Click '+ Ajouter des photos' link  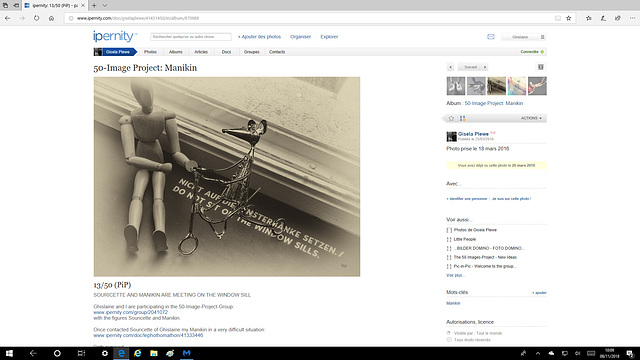click(259, 37)
